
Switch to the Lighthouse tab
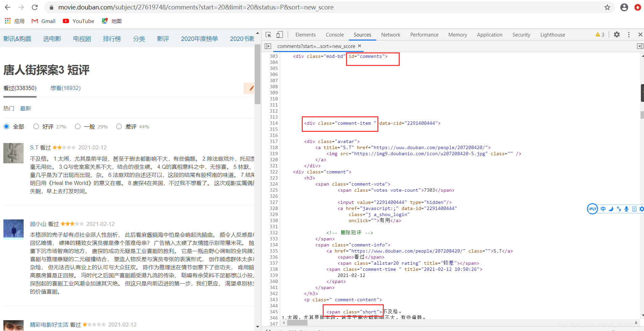(x=552, y=34)
